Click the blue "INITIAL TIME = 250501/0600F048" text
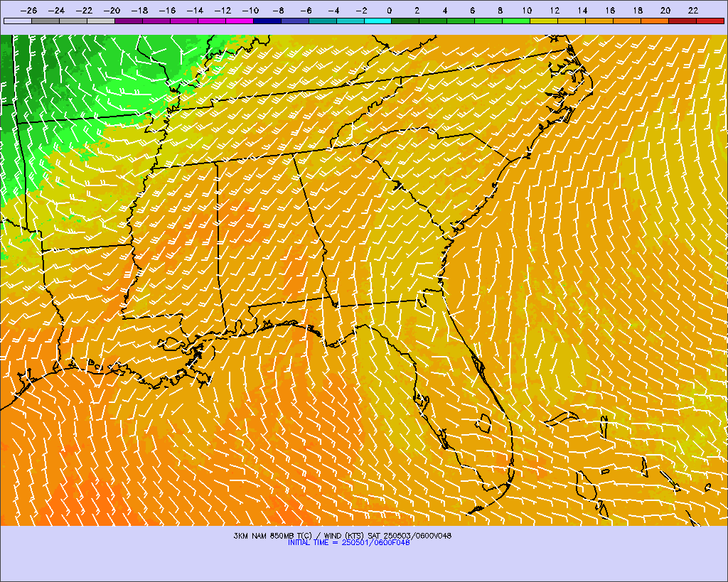The width and height of the screenshot is (728, 582). [x=349, y=542]
